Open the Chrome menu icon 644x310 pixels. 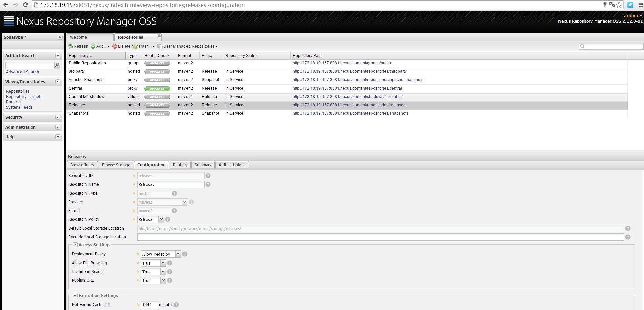coord(641,5)
